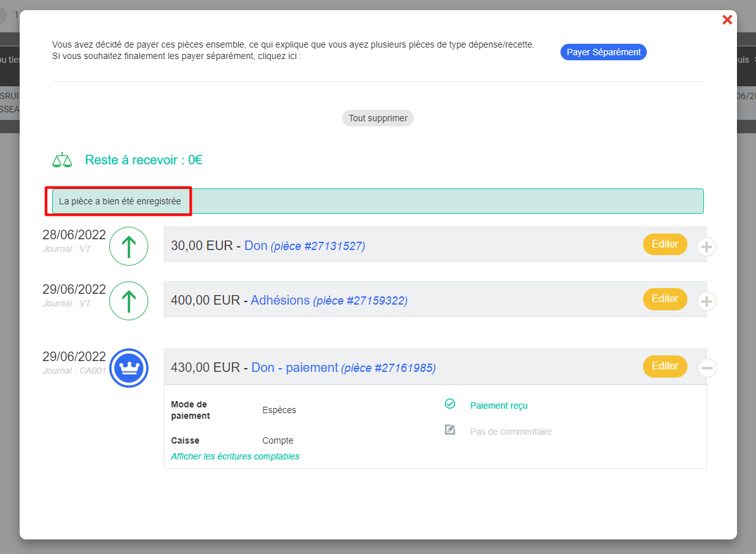Click the Mode de paiement label
756x554 pixels.
(x=190, y=410)
